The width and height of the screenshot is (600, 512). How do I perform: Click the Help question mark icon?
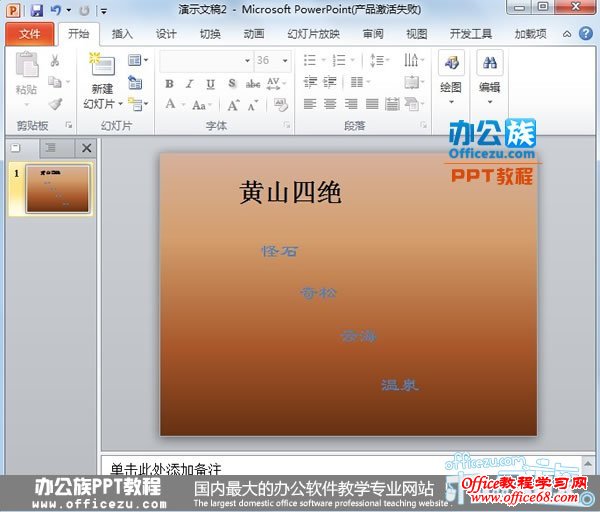(x=587, y=33)
